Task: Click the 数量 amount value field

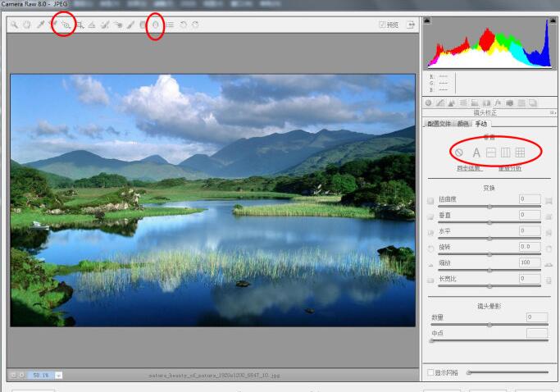Action: (537, 317)
